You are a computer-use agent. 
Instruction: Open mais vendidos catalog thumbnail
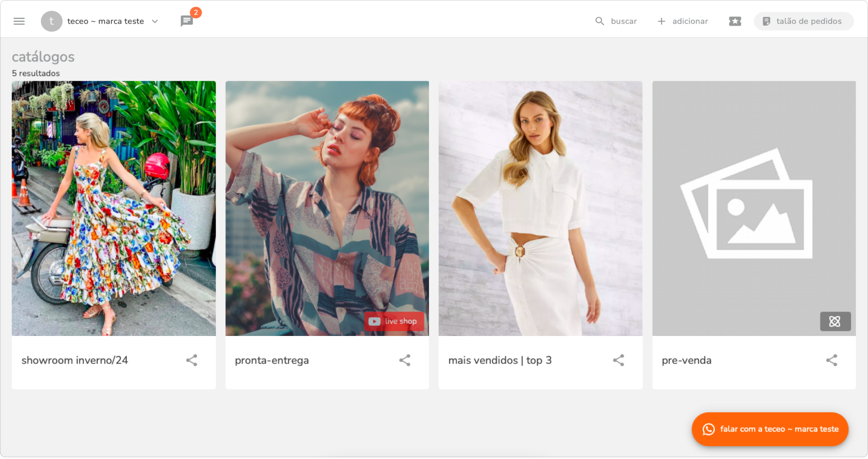tap(540, 208)
